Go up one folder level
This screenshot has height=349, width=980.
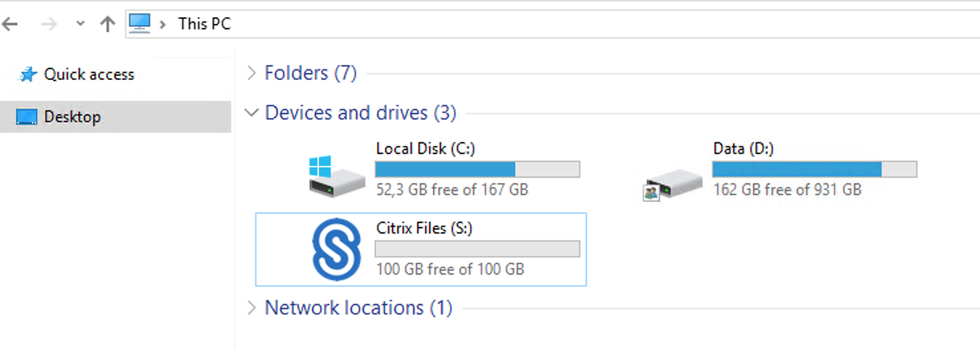(x=107, y=25)
